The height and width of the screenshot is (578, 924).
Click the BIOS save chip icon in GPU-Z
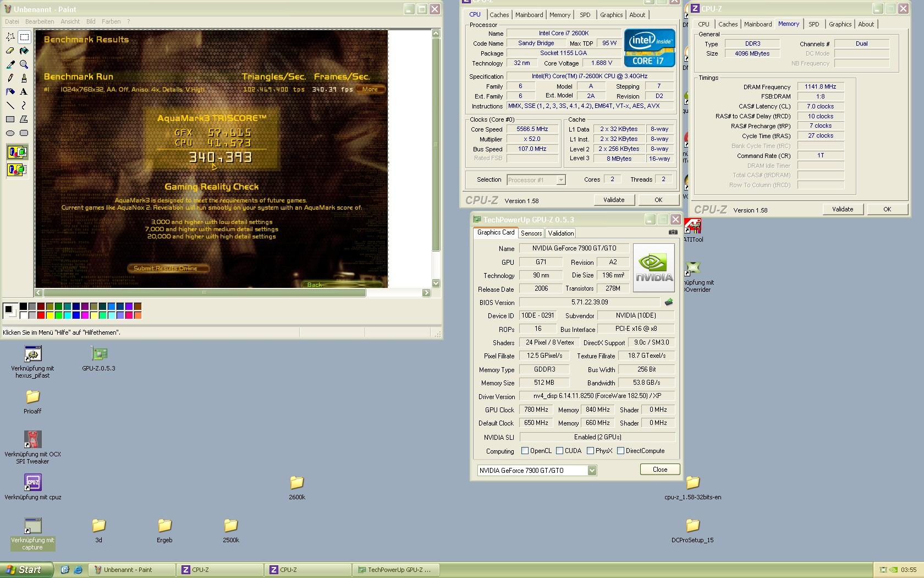669,302
